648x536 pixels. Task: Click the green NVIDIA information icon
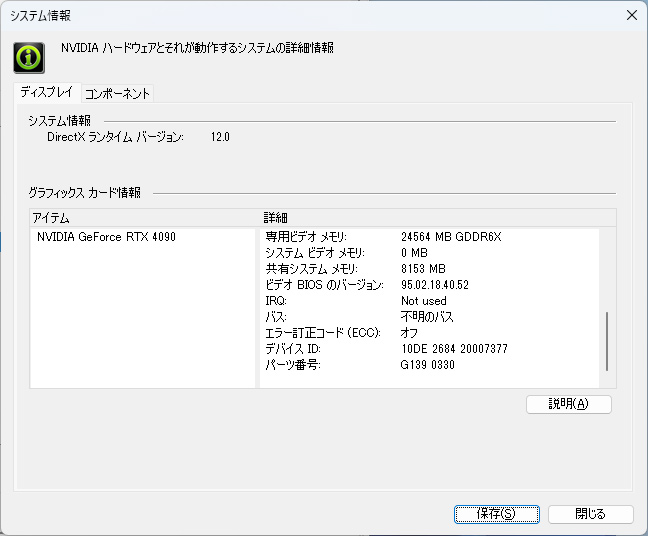[x=29, y=57]
